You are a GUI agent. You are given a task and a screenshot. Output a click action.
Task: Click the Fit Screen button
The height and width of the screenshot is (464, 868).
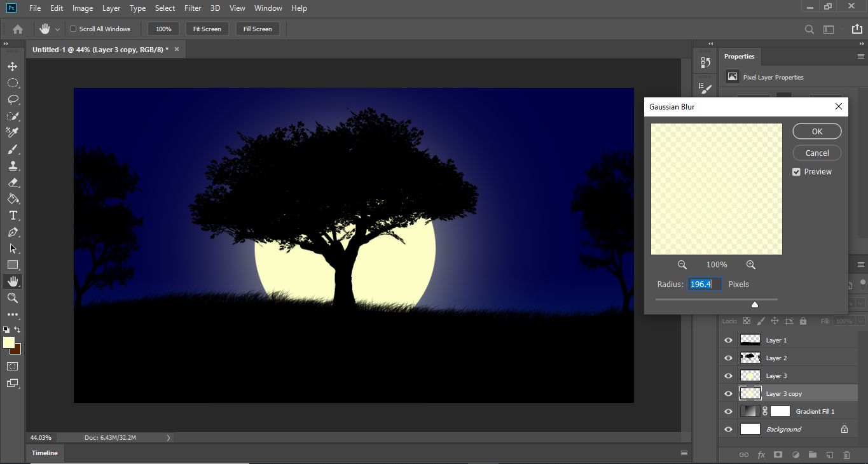(207, 29)
